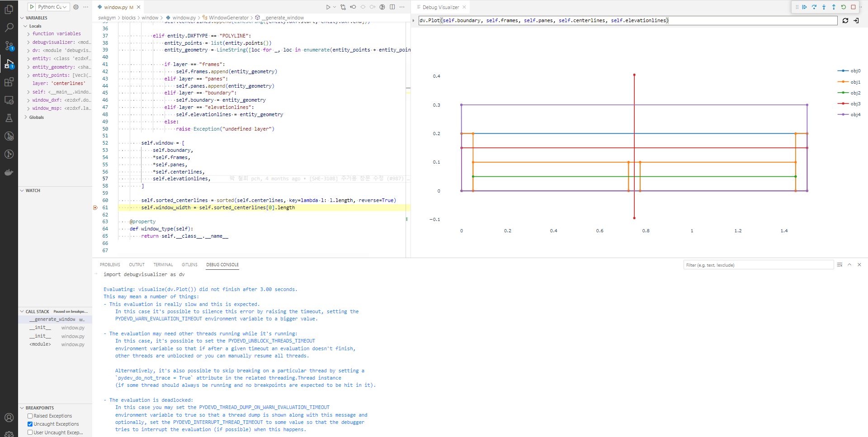868x437 pixels.
Task: Toggle obj1 trace in plot legend
Action: [849, 82]
